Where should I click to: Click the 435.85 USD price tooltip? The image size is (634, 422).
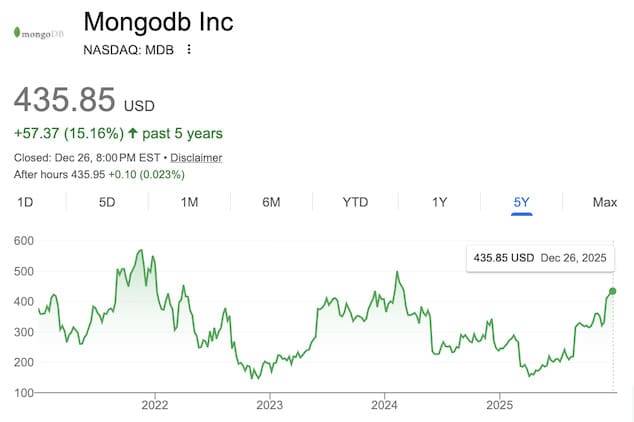[540, 257]
